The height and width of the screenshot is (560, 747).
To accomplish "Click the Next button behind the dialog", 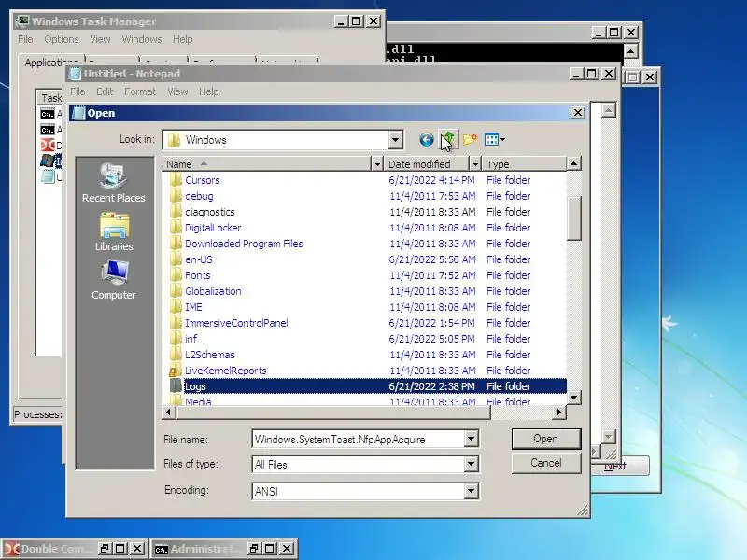I will [620, 466].
